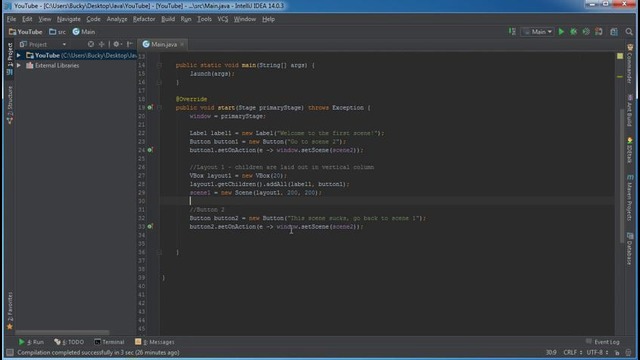Open Project panel gear settings
Screen dimensions: 640x360
point(117,44)
